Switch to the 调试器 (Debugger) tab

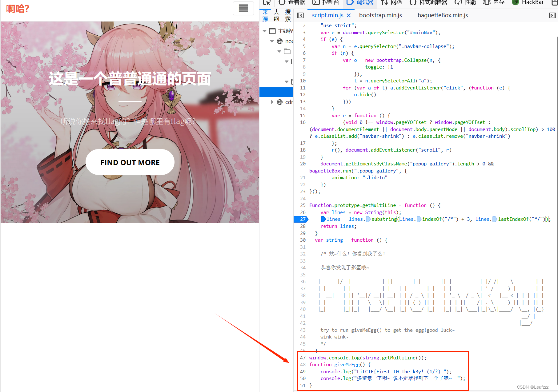click(360, 2)
